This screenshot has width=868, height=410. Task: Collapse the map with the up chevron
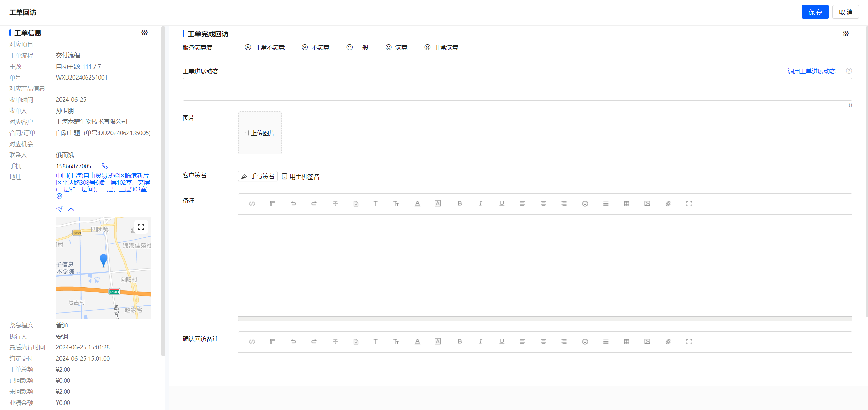(71, 209)
